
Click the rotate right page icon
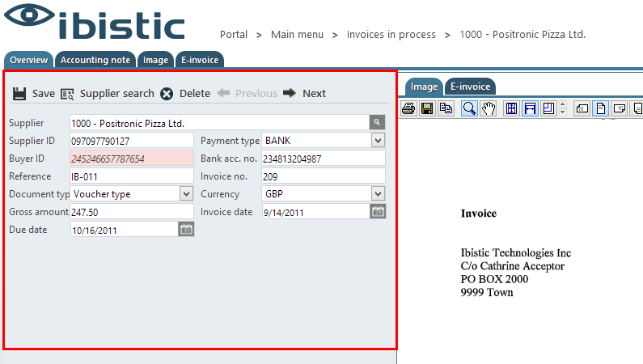tap(620, 108)
